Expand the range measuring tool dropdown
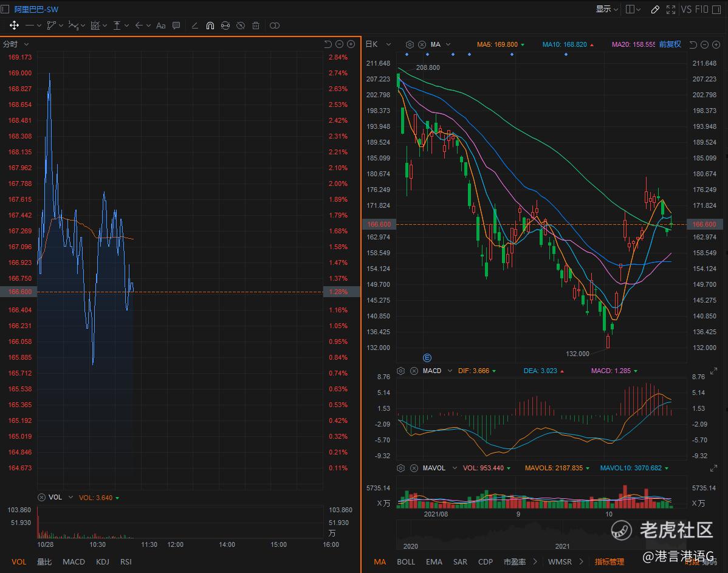This screenshot has height=573, width=728. (x=105, y=26)
